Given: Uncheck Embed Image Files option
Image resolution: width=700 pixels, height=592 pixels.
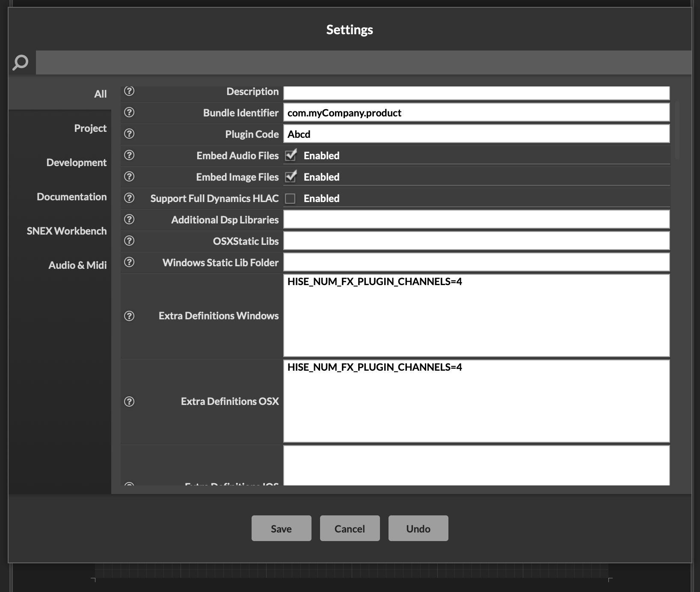Looking at the screenshot, I should [291, 177].
